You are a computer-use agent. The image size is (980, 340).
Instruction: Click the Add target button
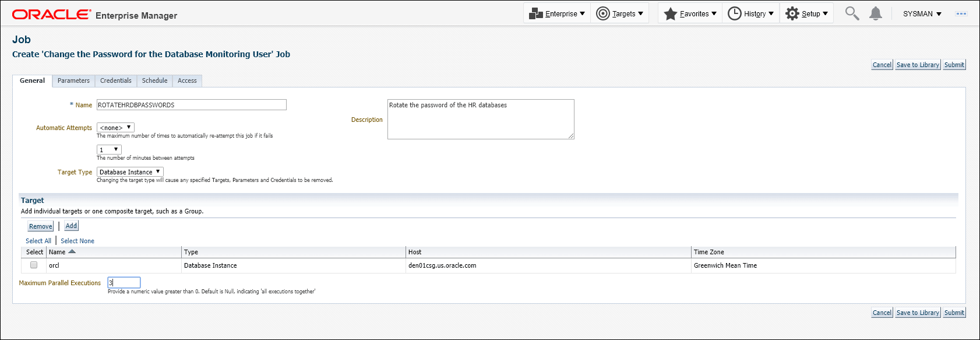point(71,226)
